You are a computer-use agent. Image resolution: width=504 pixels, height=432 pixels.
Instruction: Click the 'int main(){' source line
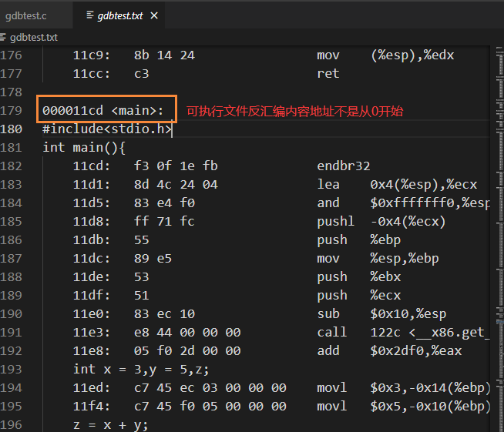click(x=84, y=148)
